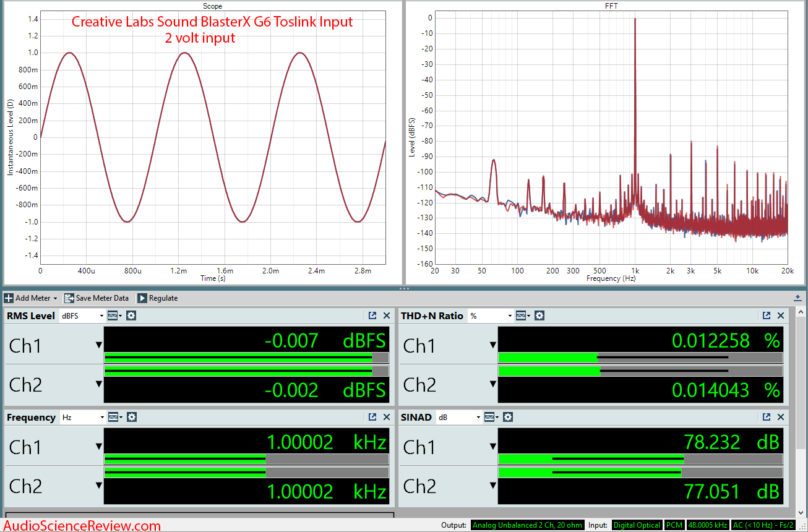Open Frequency unit dropdown showing Hz

pyautogui.click(x=82, y=417)
